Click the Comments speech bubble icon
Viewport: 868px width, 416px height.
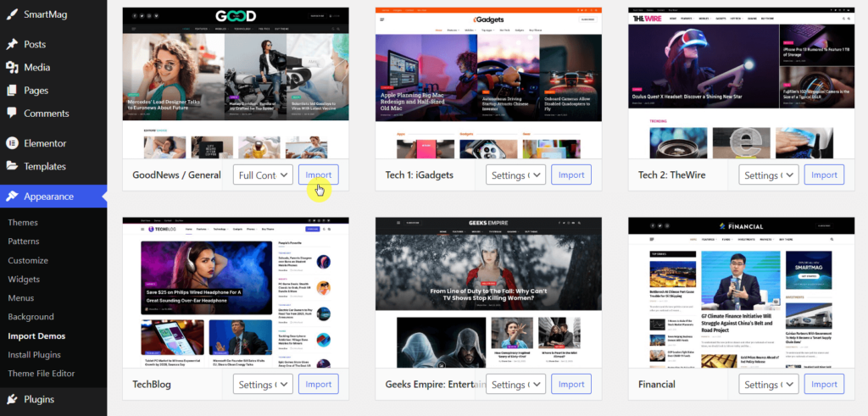(x=12, y=114)
